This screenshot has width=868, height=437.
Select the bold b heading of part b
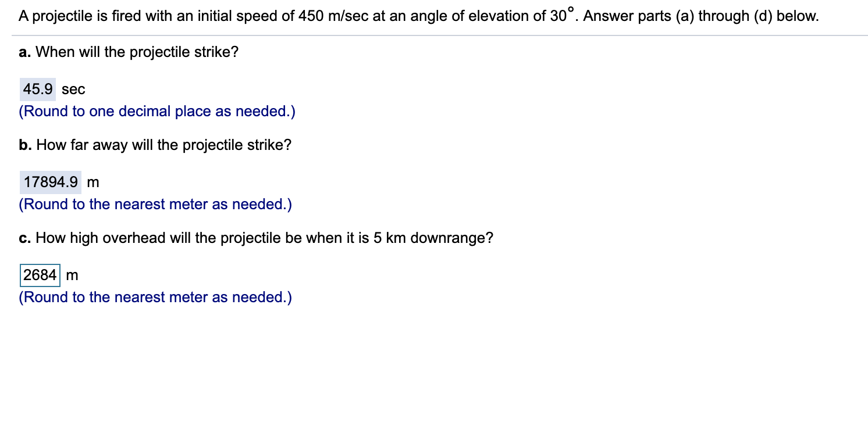(24, 145)
